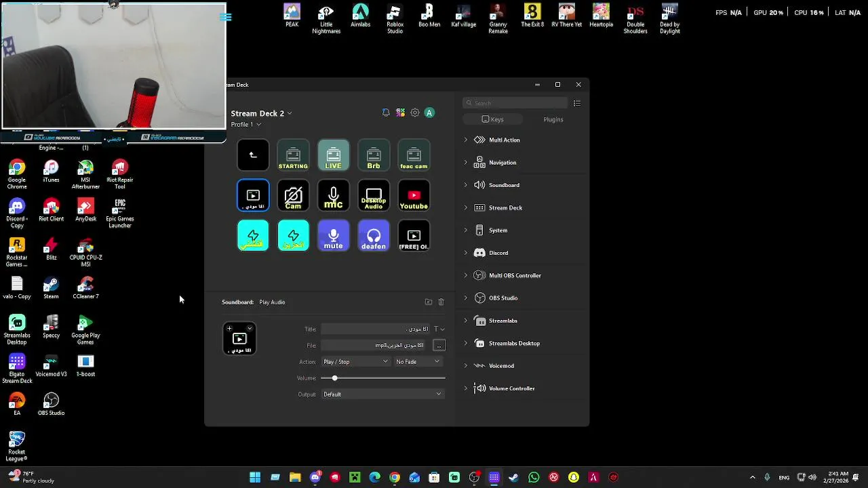The image size is (868, 488).
Task: Open the user account avatar 'A'
Action: 429,113
